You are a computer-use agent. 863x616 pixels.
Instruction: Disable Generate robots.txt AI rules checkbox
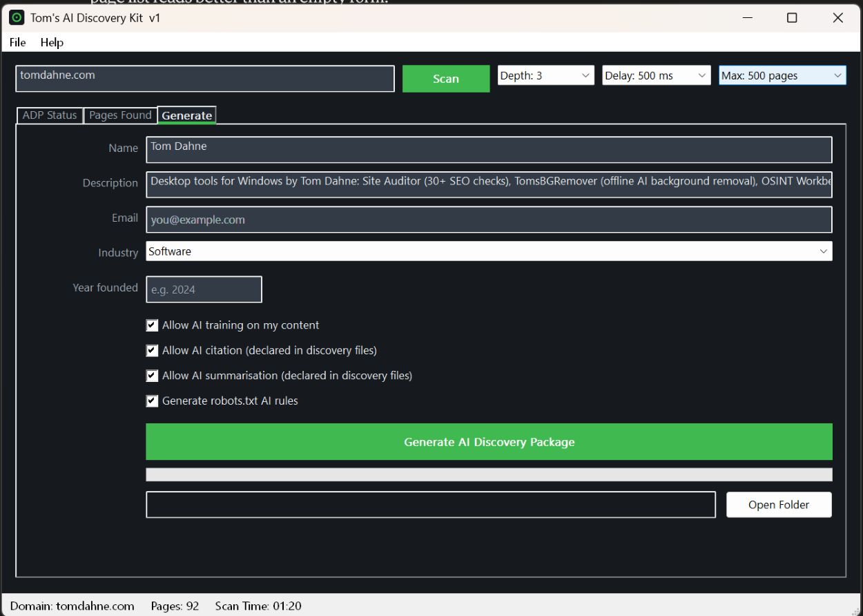click(x=153, y=401)
